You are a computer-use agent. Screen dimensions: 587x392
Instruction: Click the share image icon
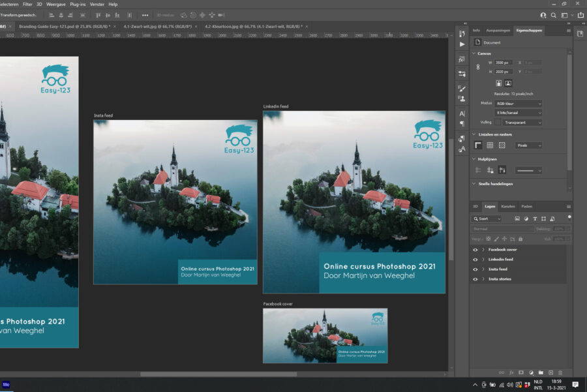[x=580, y=15]
